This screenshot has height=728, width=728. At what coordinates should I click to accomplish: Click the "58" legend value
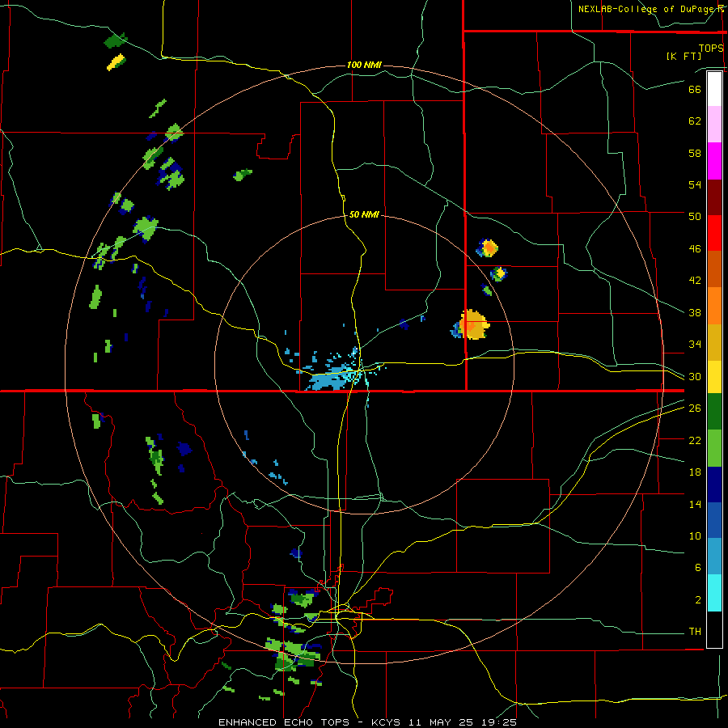tap(695, 153)
